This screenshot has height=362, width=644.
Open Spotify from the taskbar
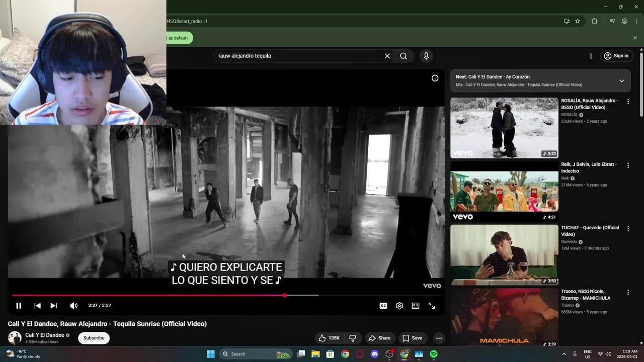tap(434, 354)
